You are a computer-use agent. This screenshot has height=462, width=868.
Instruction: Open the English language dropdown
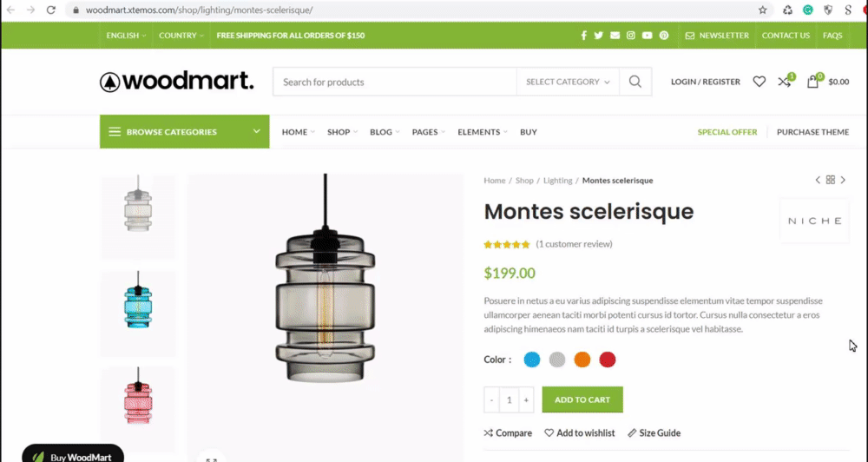(x=126, y=36)
